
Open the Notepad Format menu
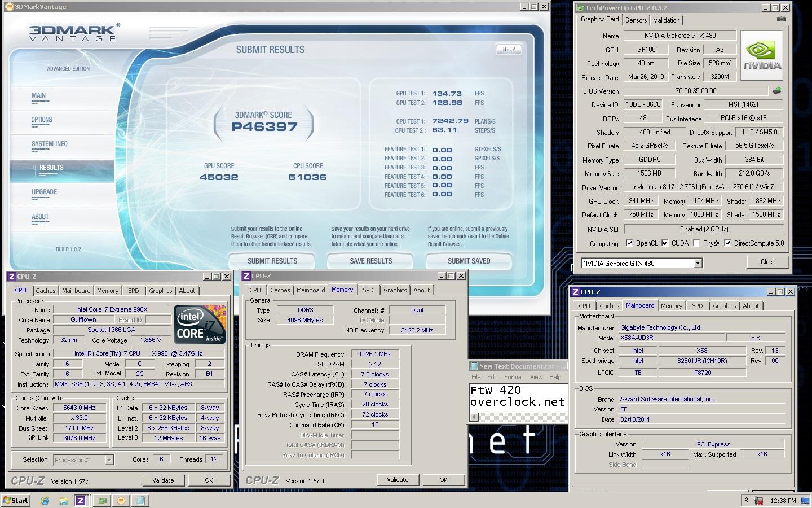coord(513,377)
